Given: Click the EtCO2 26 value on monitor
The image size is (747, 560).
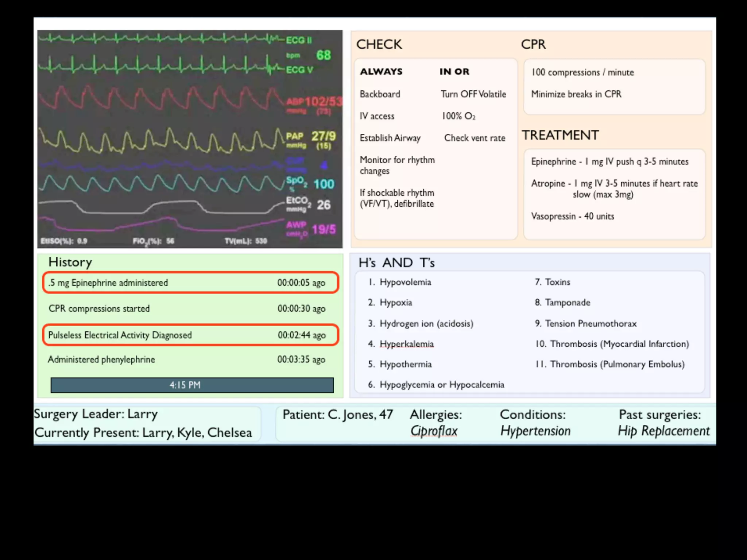Looking at the screenshot, I should tap(323, 205).
